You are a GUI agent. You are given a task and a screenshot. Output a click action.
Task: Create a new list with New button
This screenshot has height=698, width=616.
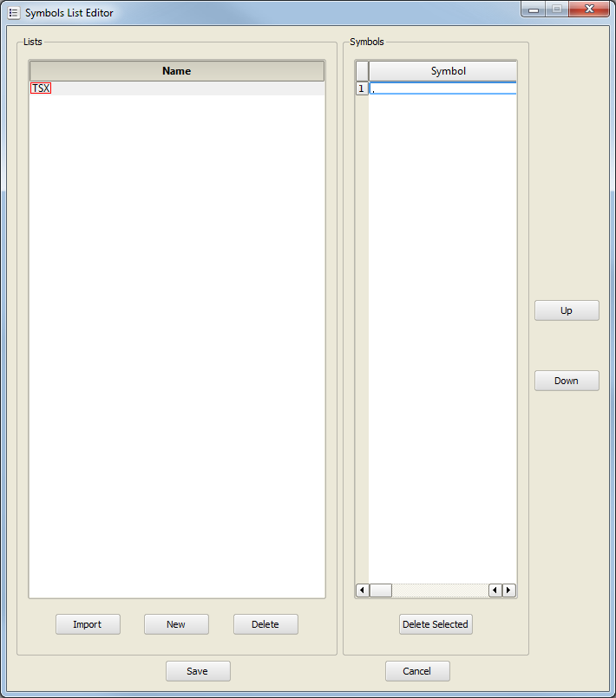point(176,624)
